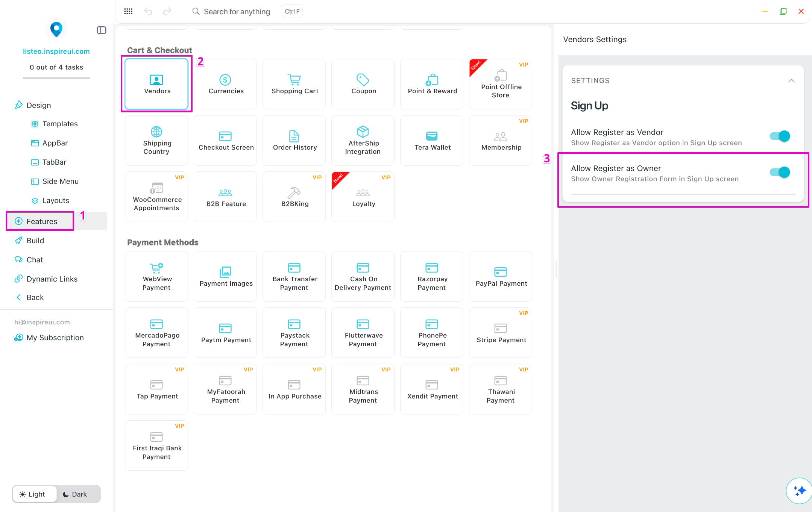Open the Coupon feature tile
This screenshot has width=812, height=512.
(363, 84)
